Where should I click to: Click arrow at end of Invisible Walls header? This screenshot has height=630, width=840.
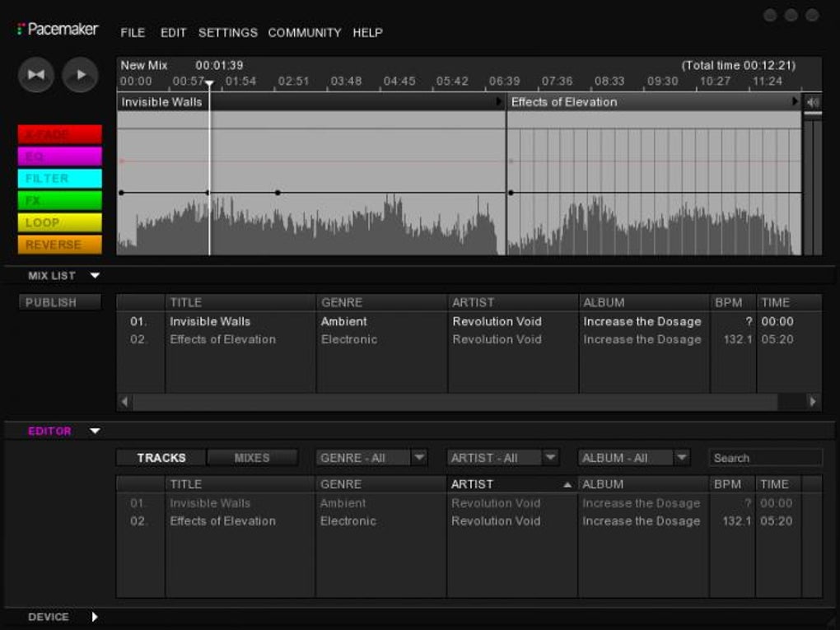pyautogui.click(x=499, y=101)
